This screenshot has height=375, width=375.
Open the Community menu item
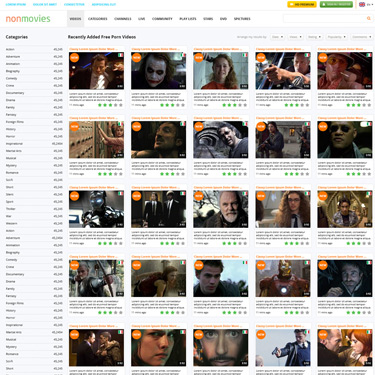(x=162, y=19)
